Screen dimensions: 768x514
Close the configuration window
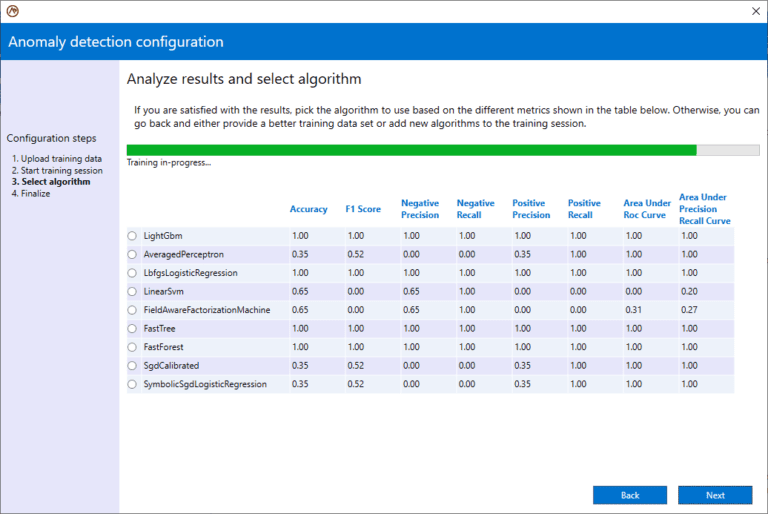(755, 11)
